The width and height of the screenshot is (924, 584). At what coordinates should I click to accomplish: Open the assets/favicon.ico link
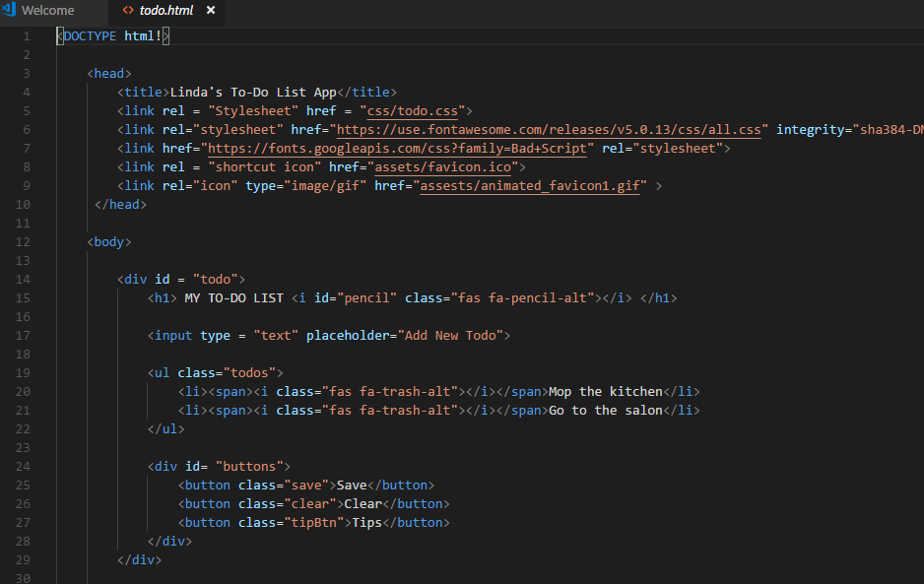[443, 167]
